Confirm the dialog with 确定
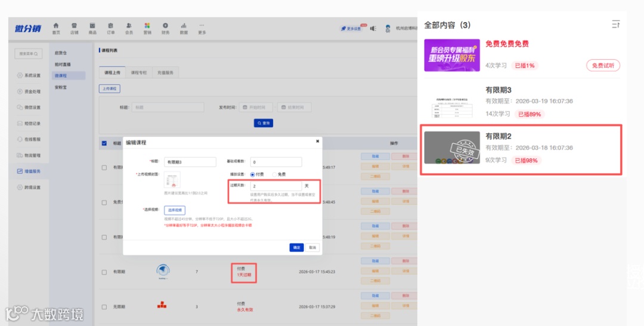Image resolution: width=644 pixels, height=326 pixels. click(x=296, y=247)
